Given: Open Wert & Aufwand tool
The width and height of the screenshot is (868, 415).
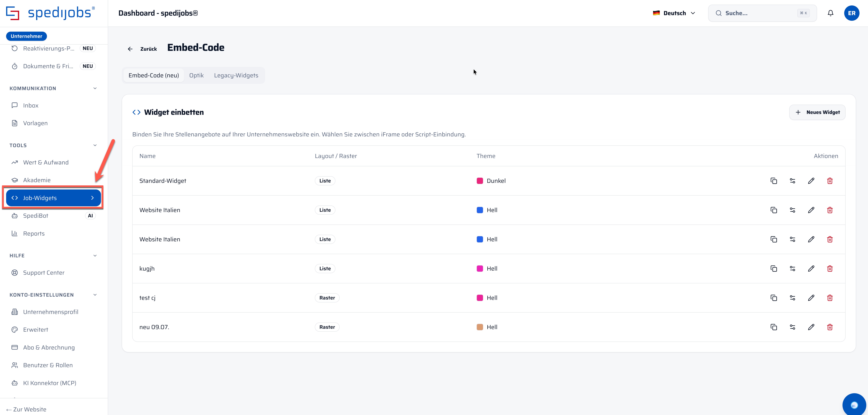Looking at the screenshot, I should pos(54,162).
